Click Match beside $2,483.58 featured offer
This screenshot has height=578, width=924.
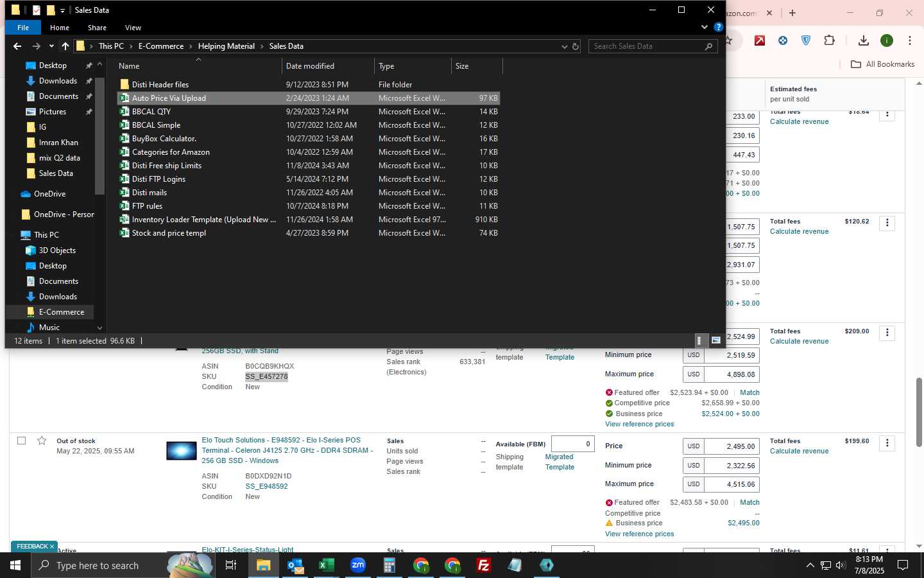click(x=749, y=502)
